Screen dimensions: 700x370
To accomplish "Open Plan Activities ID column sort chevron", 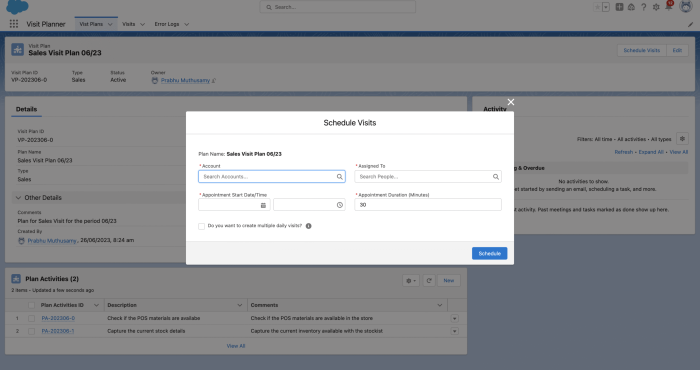I will pos(96,305).
